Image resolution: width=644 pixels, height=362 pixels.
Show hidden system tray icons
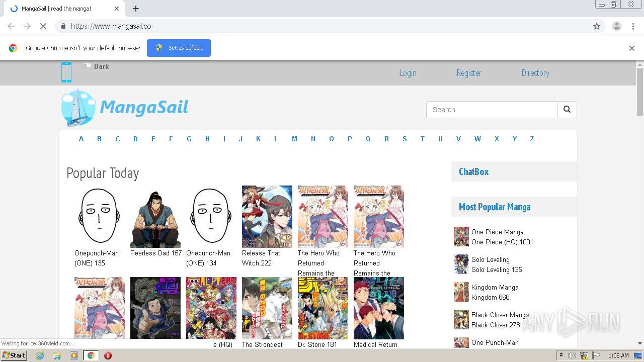[x=561, y=355]
